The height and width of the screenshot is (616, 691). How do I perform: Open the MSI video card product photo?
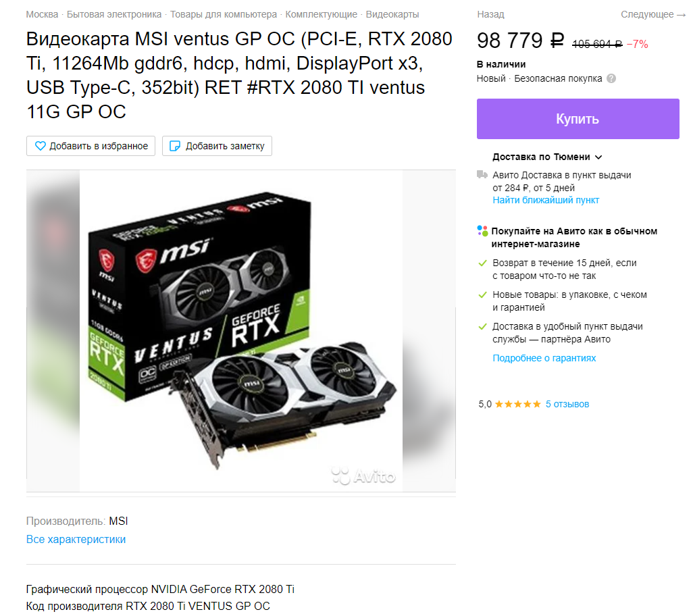(x=241, y=330)
